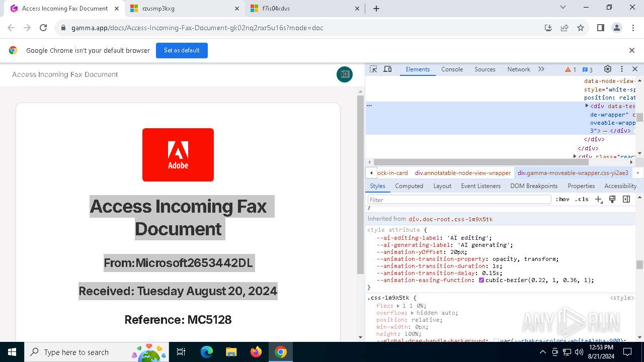Image resolution: width=644 pixels, height=362 pixels.
Task: Click the div.doc-root.css-1m9x5tk inherited link
Action: pos(450,219)
